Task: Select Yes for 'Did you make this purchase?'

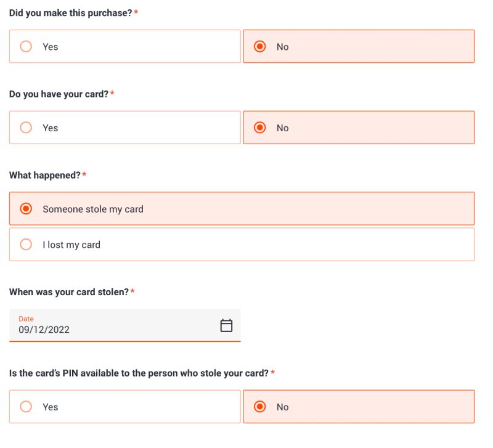Action: point(26,47)
